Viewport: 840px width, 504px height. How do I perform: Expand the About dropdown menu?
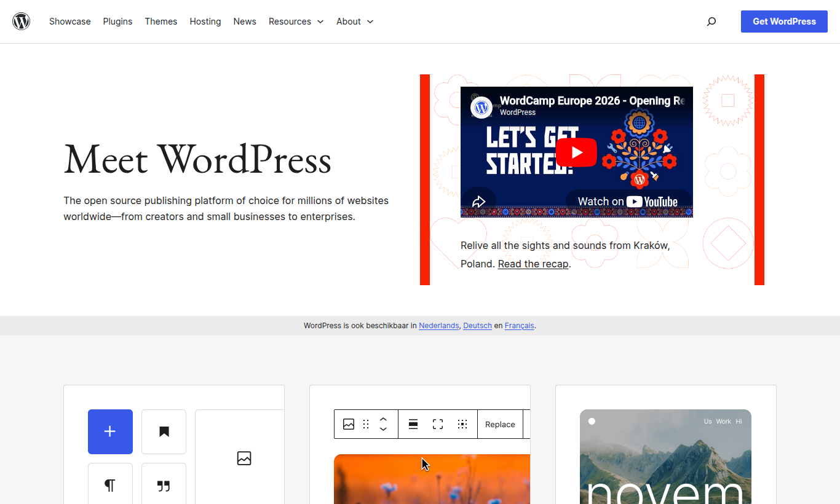pyautogui.click(x=355, y=22)
